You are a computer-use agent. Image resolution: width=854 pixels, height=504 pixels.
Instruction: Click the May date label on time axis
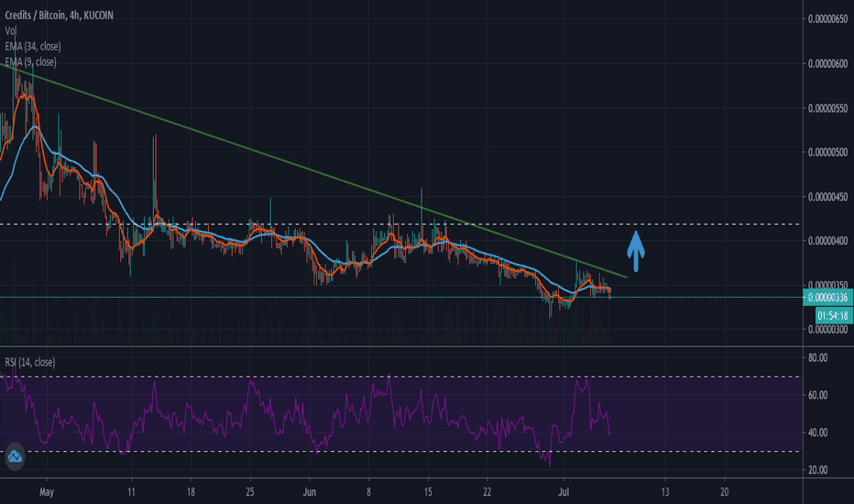[47, 492]
